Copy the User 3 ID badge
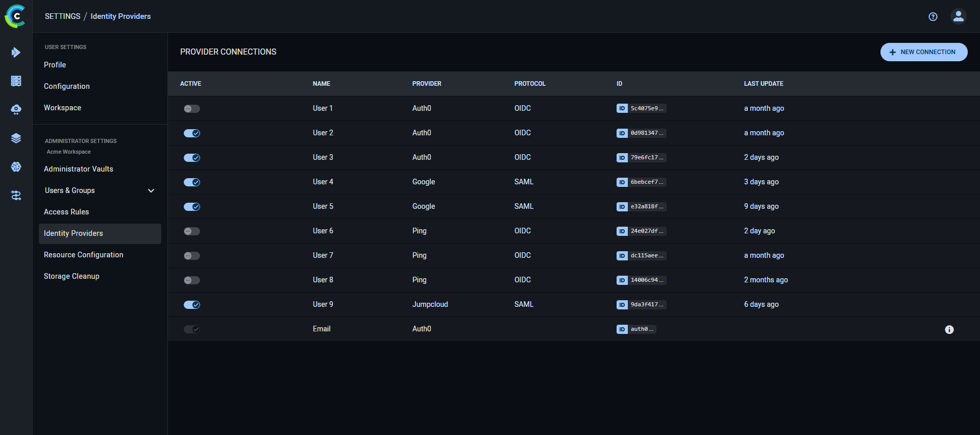The image size is (980, 435). click(x=641, y=158)
